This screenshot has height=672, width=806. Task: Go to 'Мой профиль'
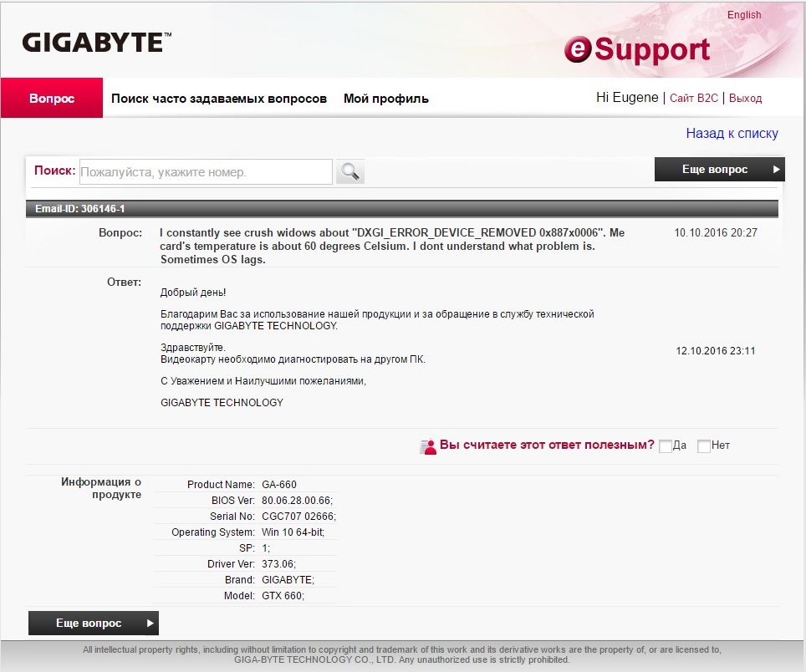pos(386,99)
